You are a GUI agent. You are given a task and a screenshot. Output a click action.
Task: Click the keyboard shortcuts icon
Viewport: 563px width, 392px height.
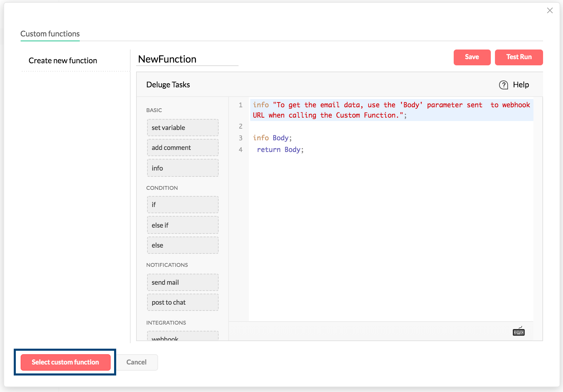(518, 331)
